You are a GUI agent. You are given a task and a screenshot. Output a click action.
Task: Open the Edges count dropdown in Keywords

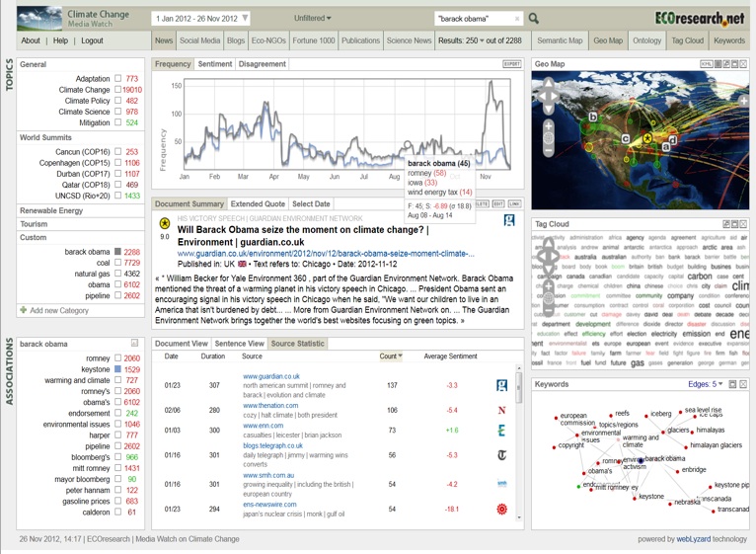coord(704,384)
